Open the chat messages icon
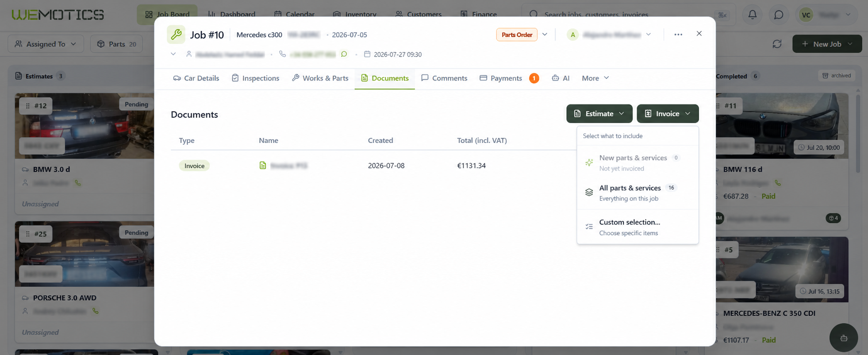The image size is (868, 355). pyautogui.click(x=779, y=15)
